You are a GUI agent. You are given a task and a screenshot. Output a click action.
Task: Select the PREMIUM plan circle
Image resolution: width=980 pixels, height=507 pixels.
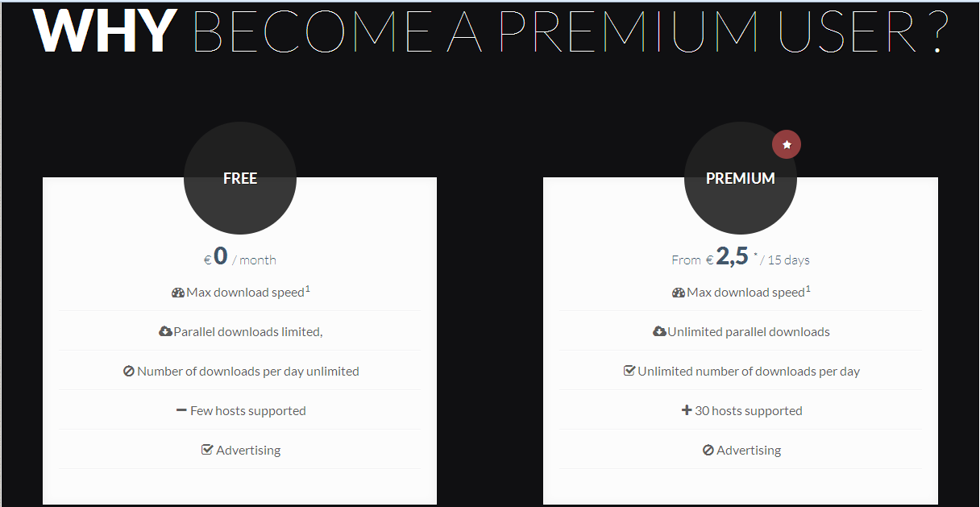tap(741, 178)
